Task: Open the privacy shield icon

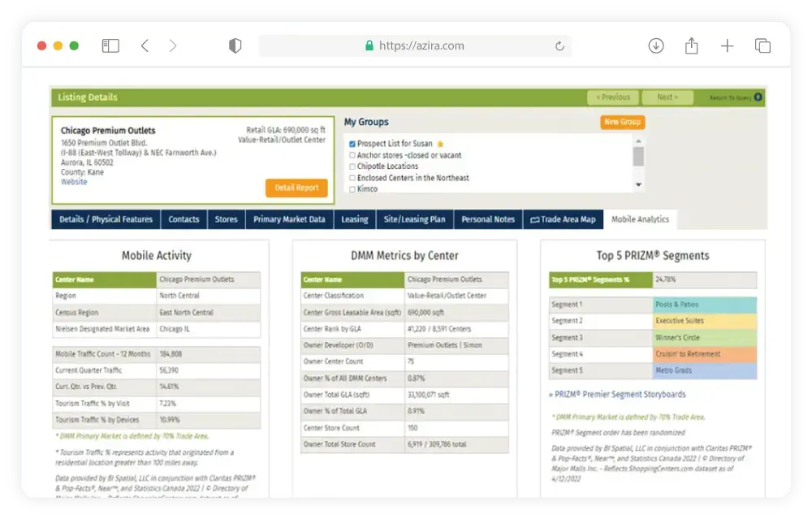Action: click(x=235, y=45)
